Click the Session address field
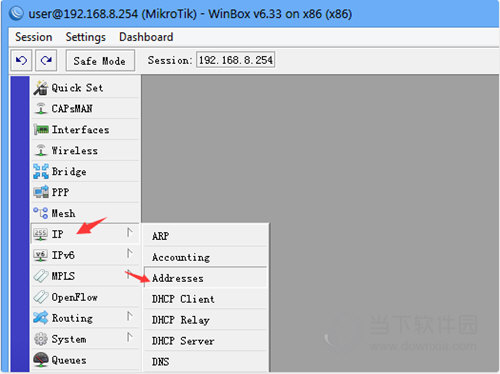500x374 pixels. point(235,60)
